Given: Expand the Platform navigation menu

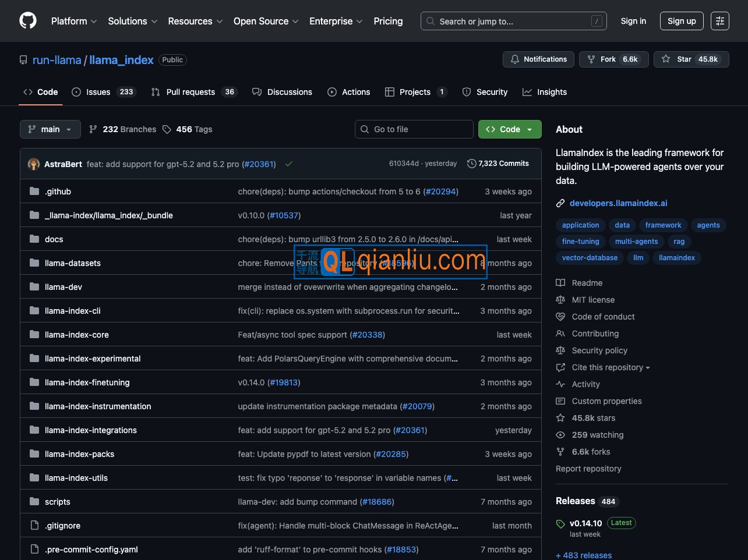Looking at the screenshot, I should tap(74, 21).
